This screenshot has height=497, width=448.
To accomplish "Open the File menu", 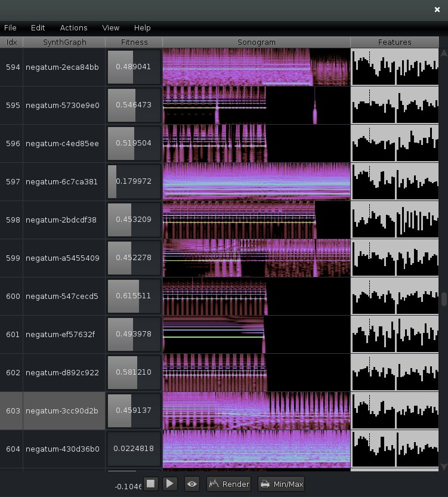I will [10, 28].
